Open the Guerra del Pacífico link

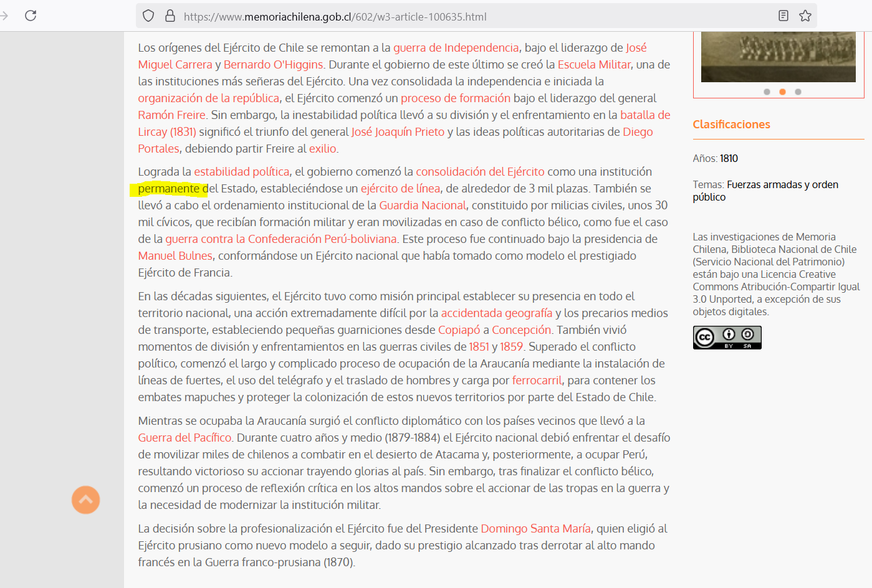point(184,438)
